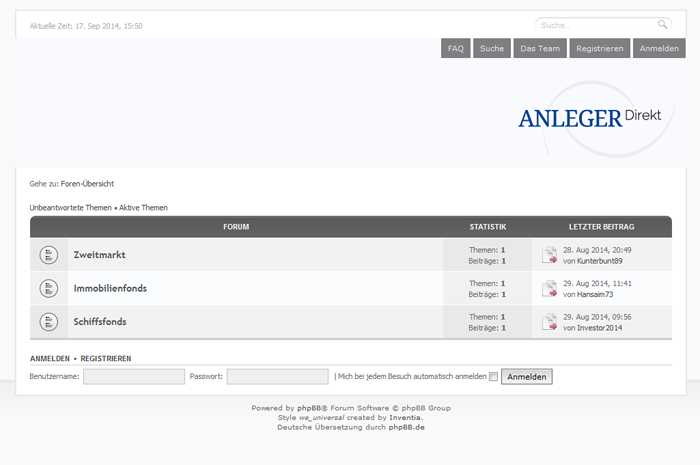This screenshot has width=700, height=465.
Task: Enable automatic login on each visit checkbox
Action: 493,377
